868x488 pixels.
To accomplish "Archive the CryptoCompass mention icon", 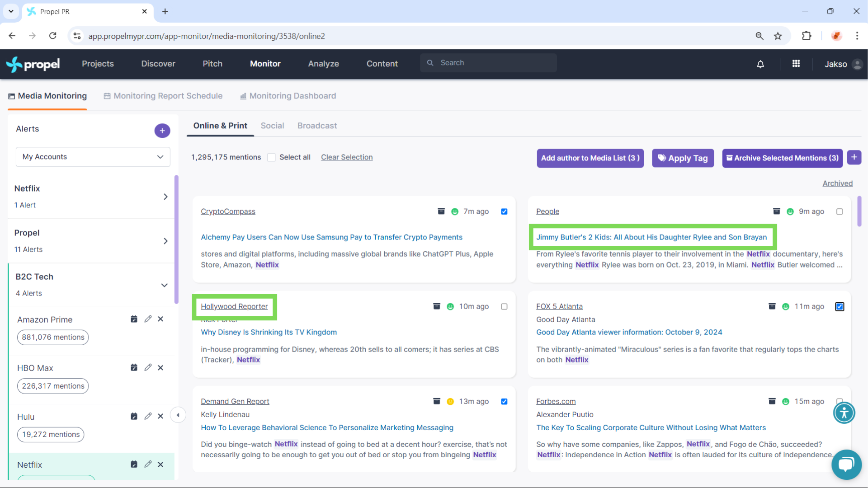I will (441, 211).
